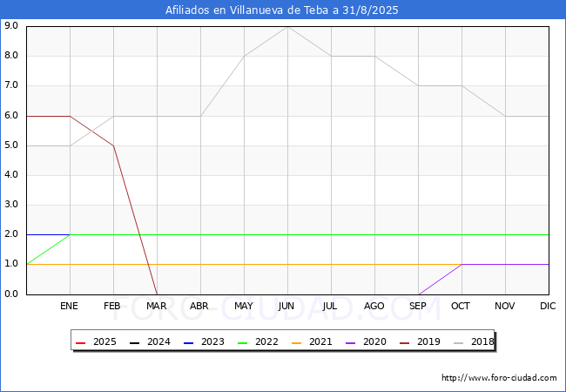
Task: Click the JUL month label
Action: coord(330,306)
